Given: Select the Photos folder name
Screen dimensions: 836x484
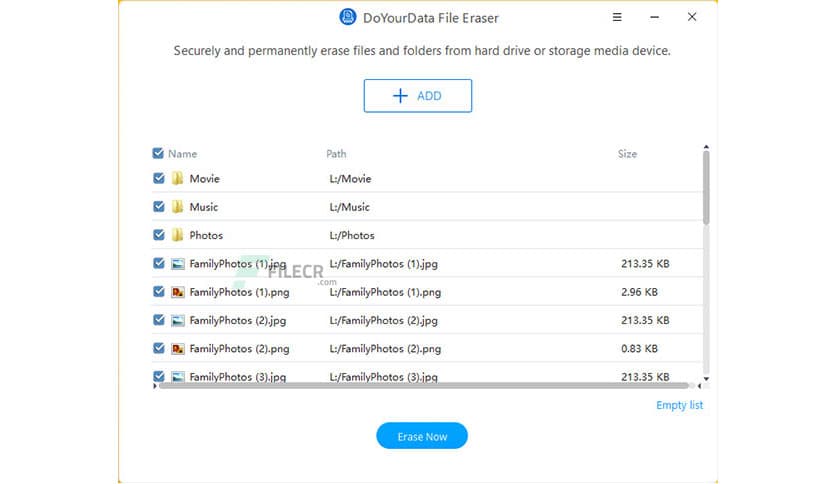Looking at the screenshot, I should point(206,235).
